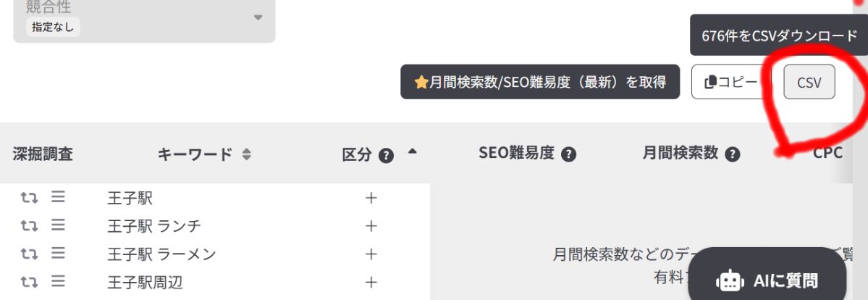The height and width of the screenshot is (300, 868).
Task: Click the help icon next to 区分
Action: click(387, 155)
